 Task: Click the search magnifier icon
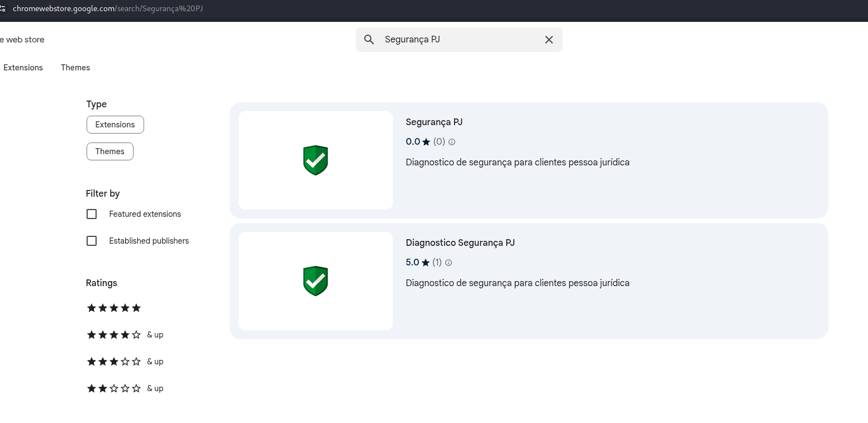tap(369, 40)
